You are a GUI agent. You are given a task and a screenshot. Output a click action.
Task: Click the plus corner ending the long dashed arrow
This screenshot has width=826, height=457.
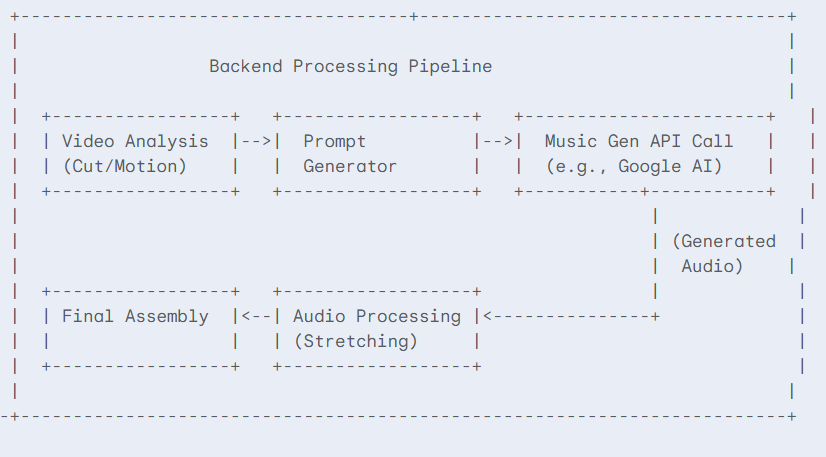click(655, 316)
